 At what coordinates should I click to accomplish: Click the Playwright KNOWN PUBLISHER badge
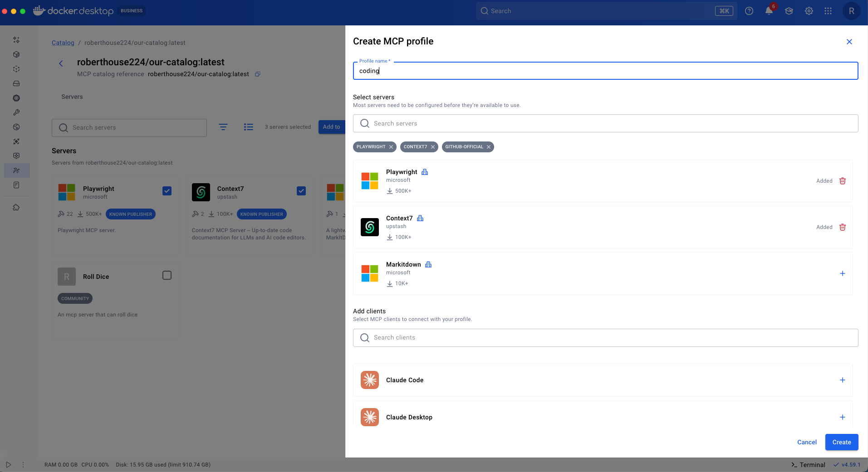pyautogui.click(x=131, y=214)
